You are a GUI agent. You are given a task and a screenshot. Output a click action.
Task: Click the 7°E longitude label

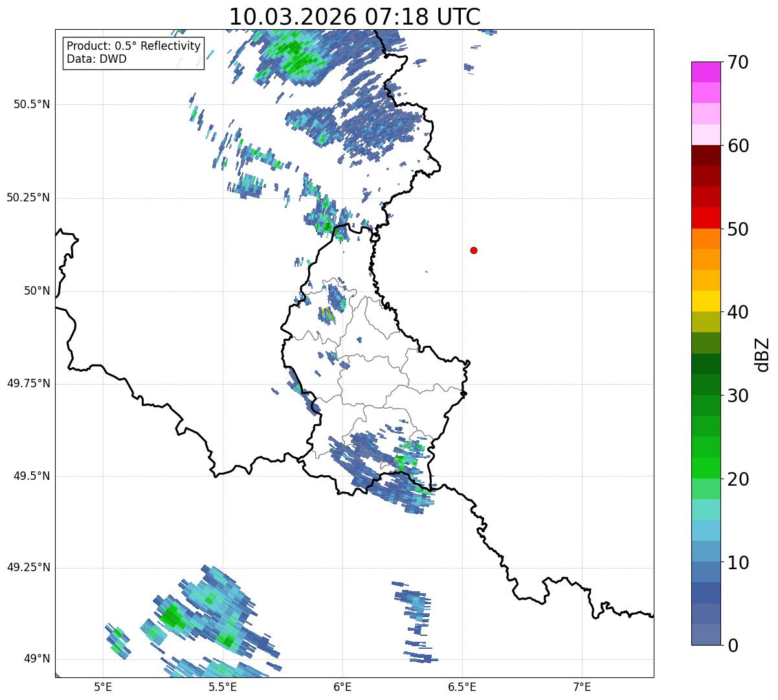tap(582, 686)
